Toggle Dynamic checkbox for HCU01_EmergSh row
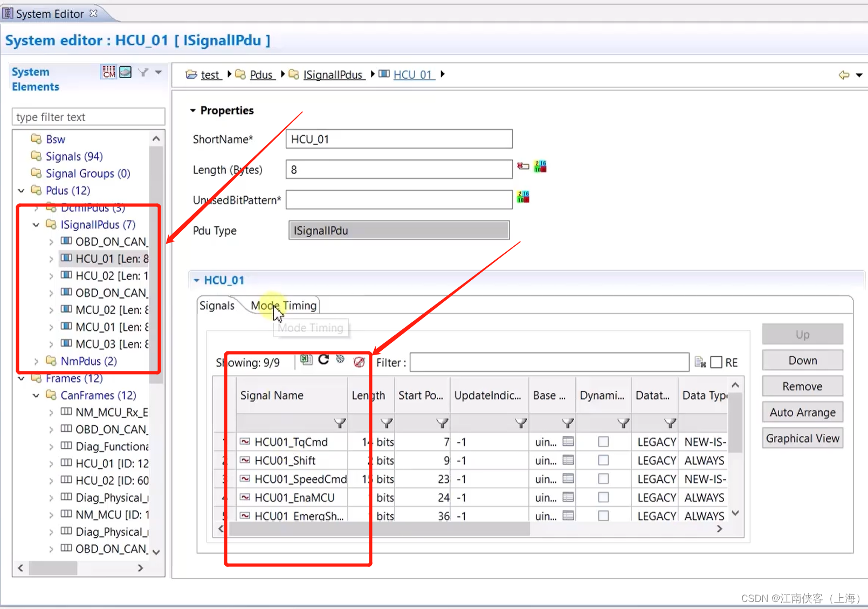868x609 pixels. (603, 515)
